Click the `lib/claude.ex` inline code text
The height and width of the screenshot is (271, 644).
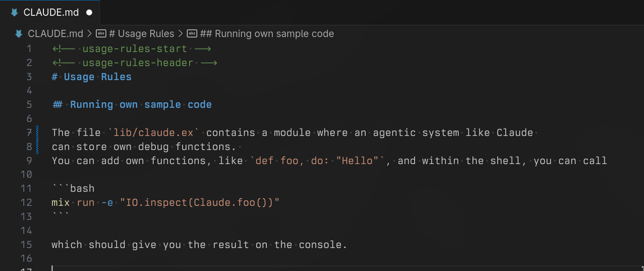pos(153,133)
